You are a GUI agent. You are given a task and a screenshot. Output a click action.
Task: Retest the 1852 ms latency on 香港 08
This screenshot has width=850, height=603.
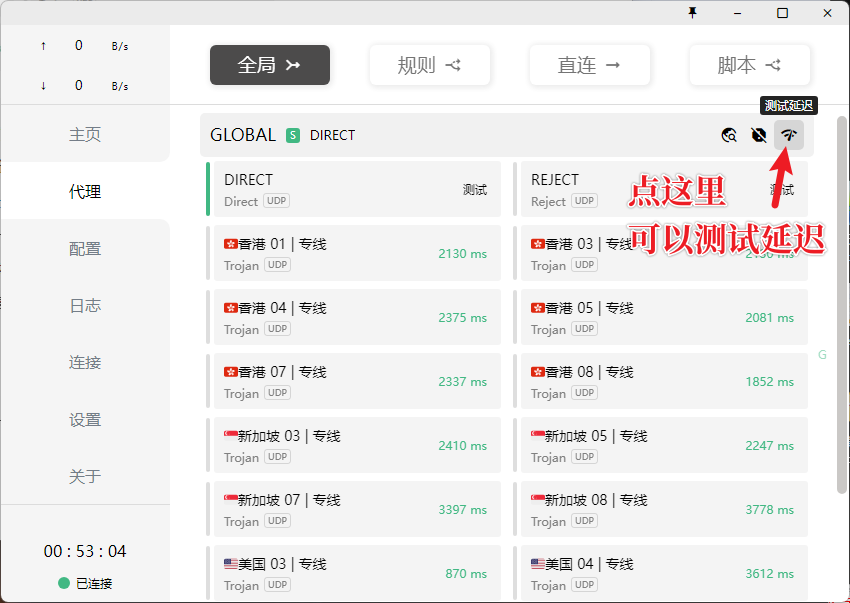(769, 382)
